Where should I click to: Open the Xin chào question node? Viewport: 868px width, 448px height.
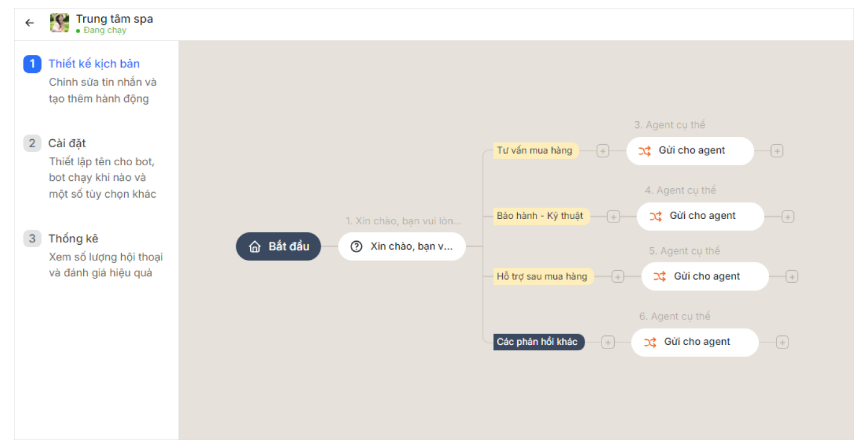point(402,247)
